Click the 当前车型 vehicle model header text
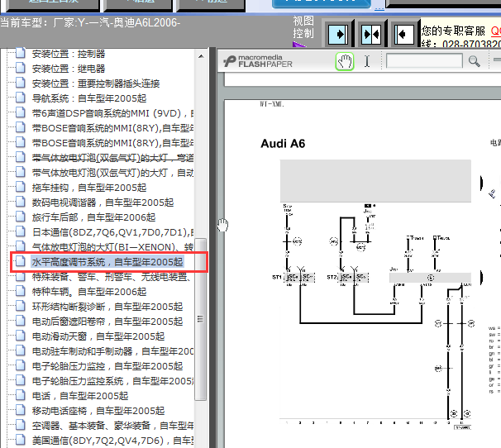 [x=90, y=22]
